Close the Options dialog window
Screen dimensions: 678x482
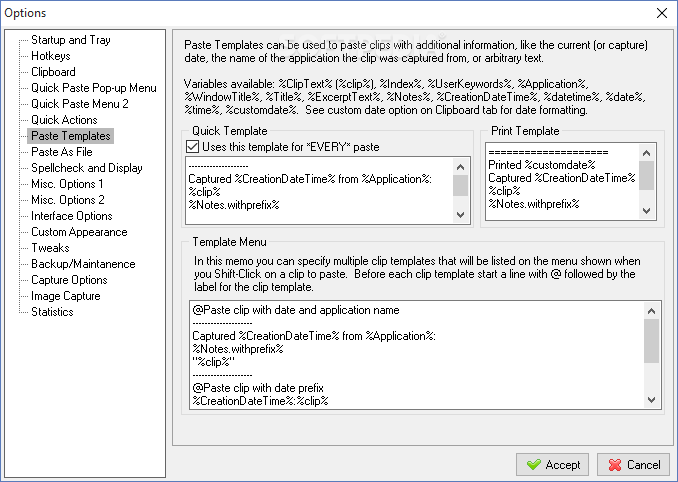(662, 13)
